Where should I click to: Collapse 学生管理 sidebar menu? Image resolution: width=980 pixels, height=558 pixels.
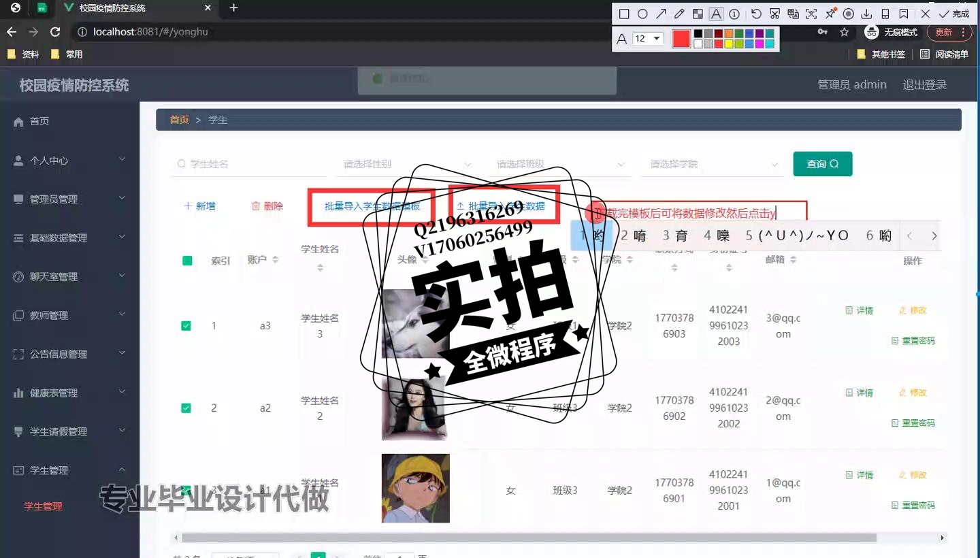click(x=69, y=471)
